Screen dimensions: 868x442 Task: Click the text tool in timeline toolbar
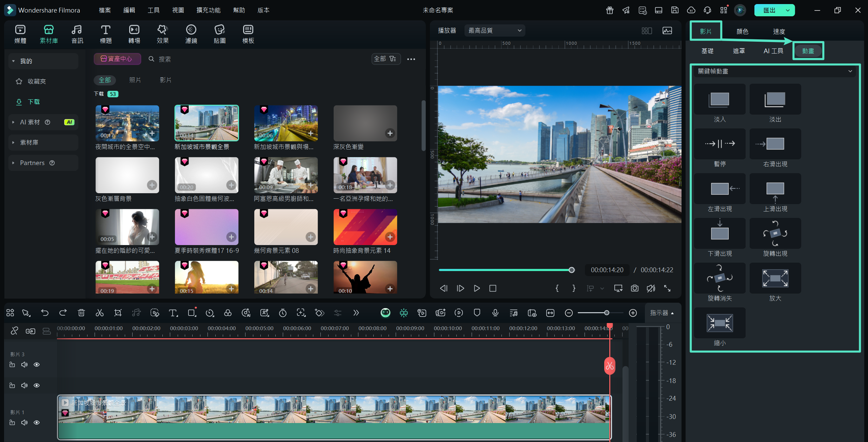click(173, 313)
